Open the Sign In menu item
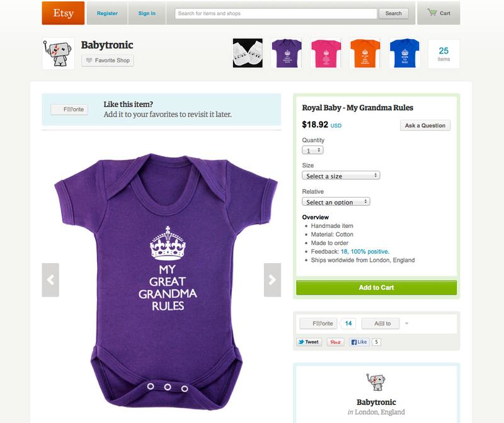Image resolution: width=504 pixels, height=423 pixels. 147,13
